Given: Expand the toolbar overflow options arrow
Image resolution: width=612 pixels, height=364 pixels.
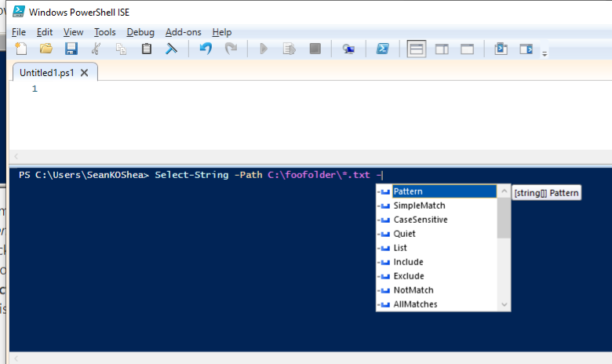Looking at the screenshot, I should click(545, 54).
